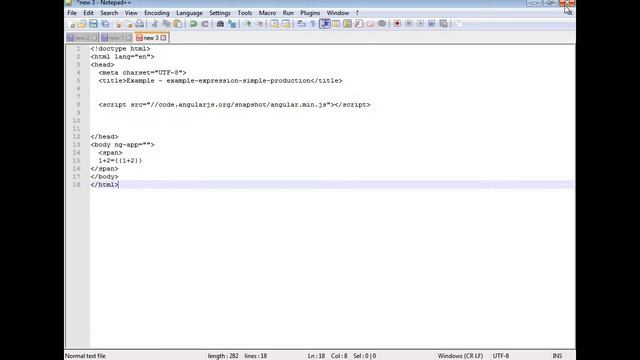
Task: Create a new document with toolbar New icon
Action: tap(71, 24)
